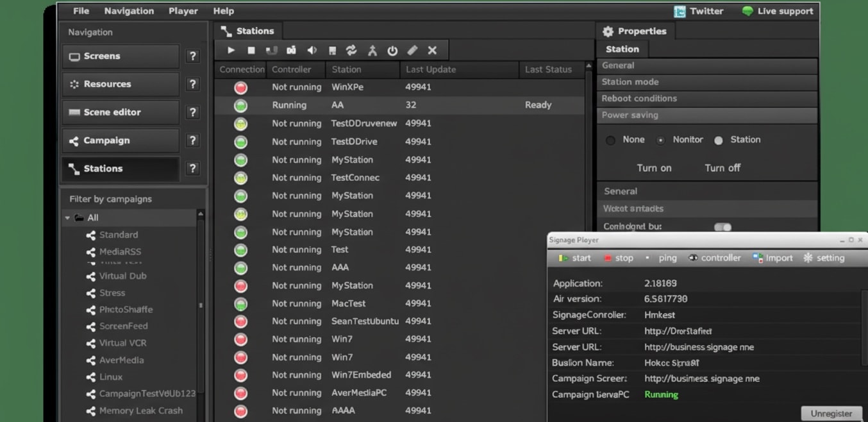Click the help question mark beside Resources
The height and width of the screenshot is (422, 868).
click(192, 84)
